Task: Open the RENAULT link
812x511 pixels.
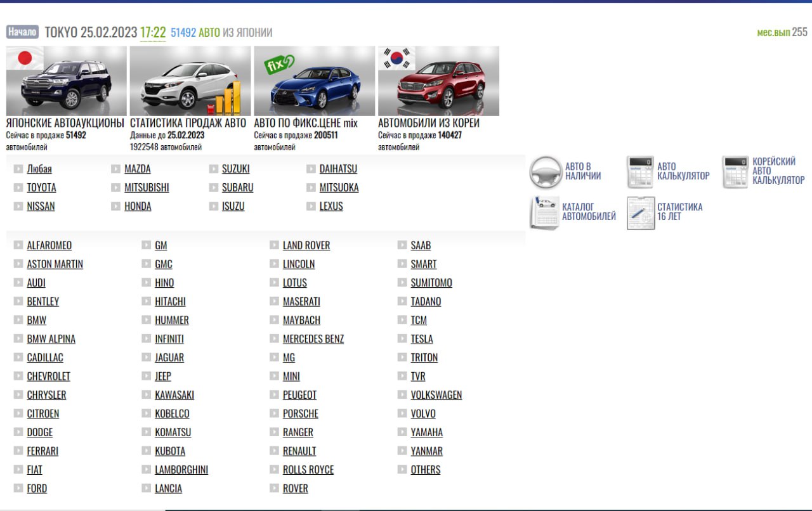Action: pos(299,451)
